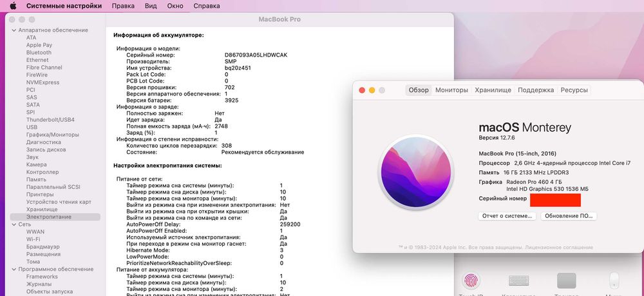Select Контроллер in the sidebar
Viewport: 644px width, 296px height.
43,172
